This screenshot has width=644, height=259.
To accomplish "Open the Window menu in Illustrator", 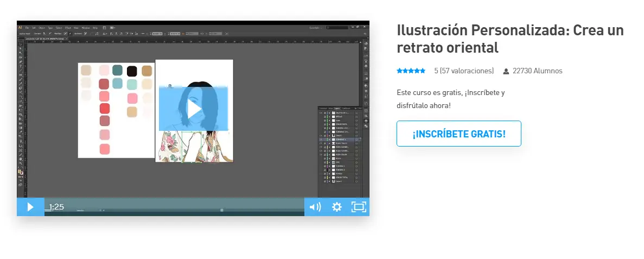I will coord(85,28).
